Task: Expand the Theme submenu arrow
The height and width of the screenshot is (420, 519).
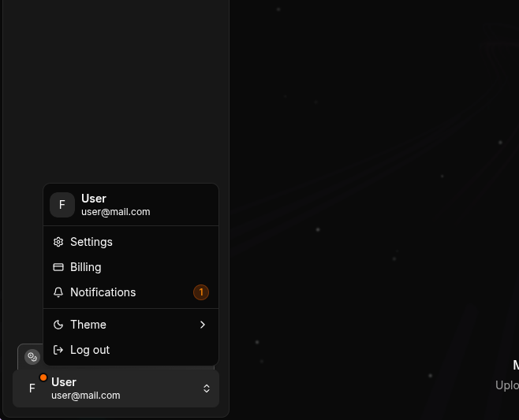Action: pos(203,325)
